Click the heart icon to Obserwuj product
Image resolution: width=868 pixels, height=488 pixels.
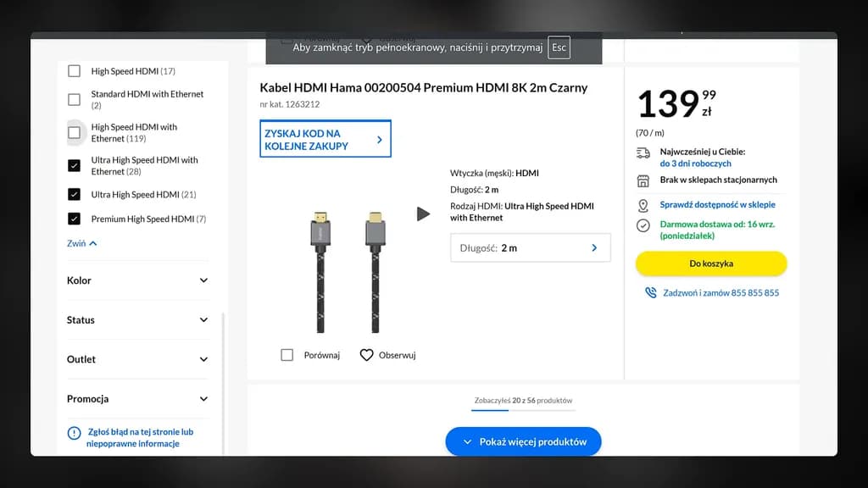[x=367, y=355]
